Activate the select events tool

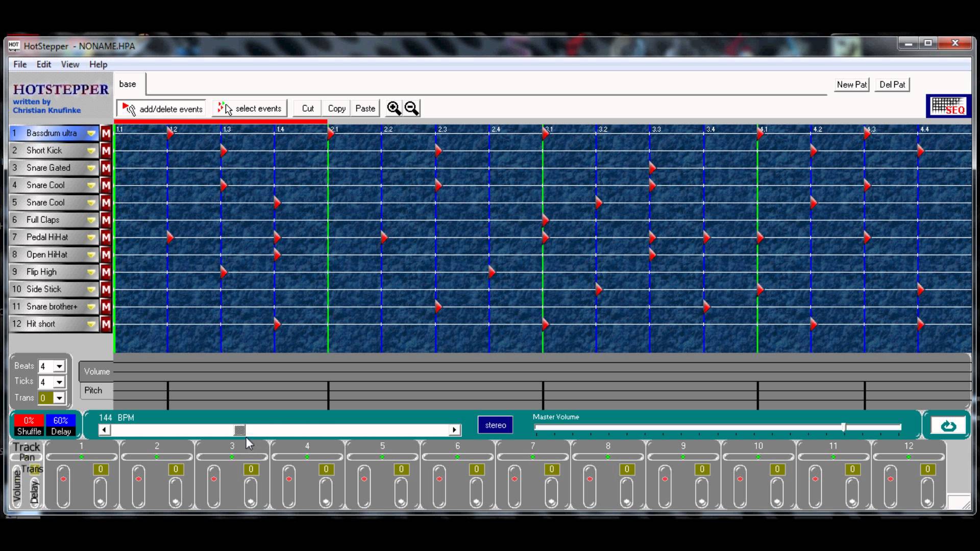click(250, 108)
